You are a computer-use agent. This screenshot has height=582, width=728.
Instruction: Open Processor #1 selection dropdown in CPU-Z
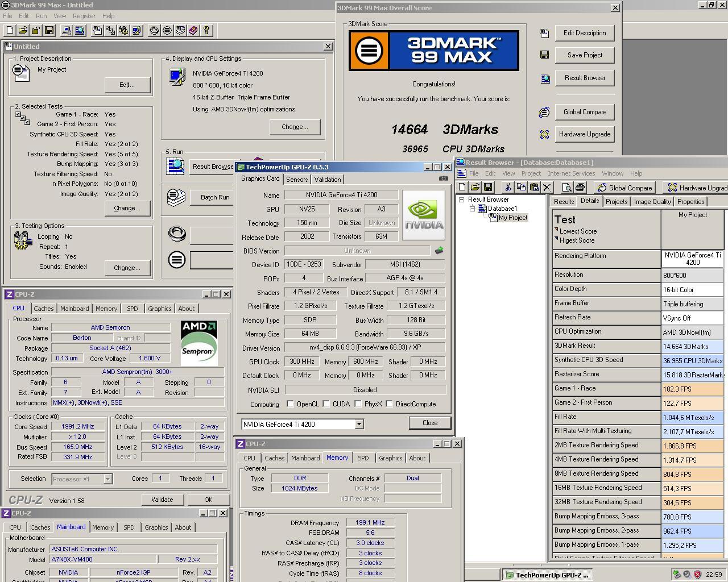tap(107, 479)
